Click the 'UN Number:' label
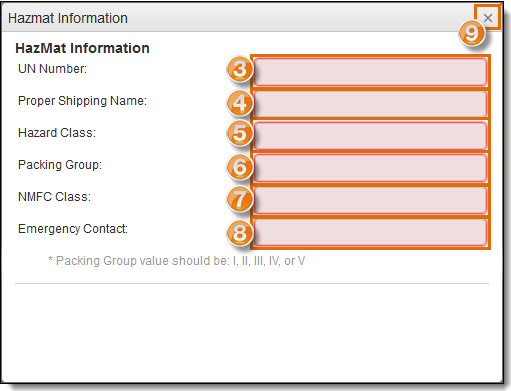Screen dimensions: 511x391 coord(52,69)
